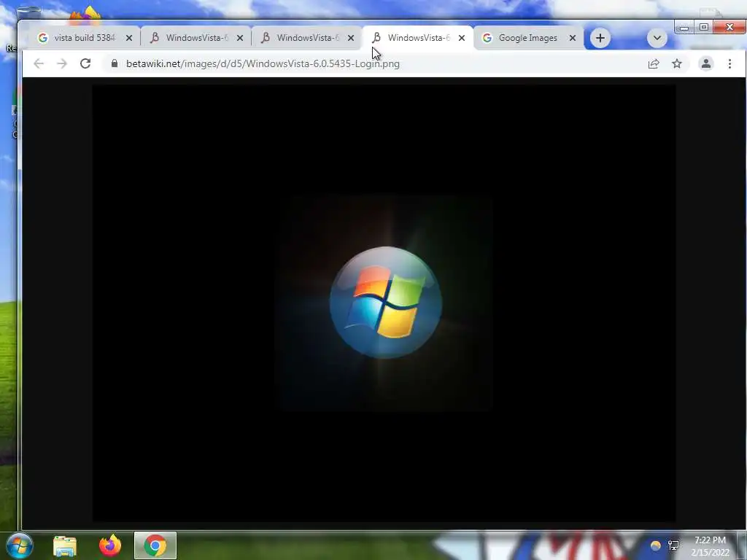Open the third WindowsVista tab
This screenshot has height=560, width=747.
click(x=307, y=38)
